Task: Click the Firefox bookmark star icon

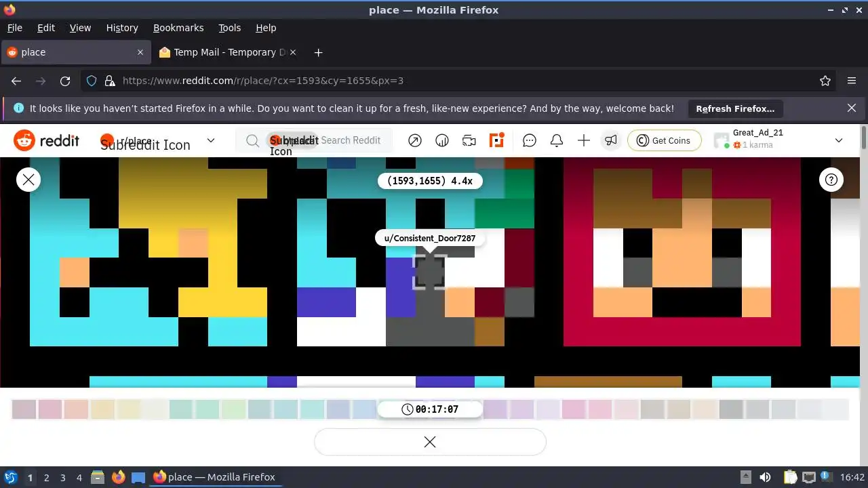Action: (x=825, y=81)
